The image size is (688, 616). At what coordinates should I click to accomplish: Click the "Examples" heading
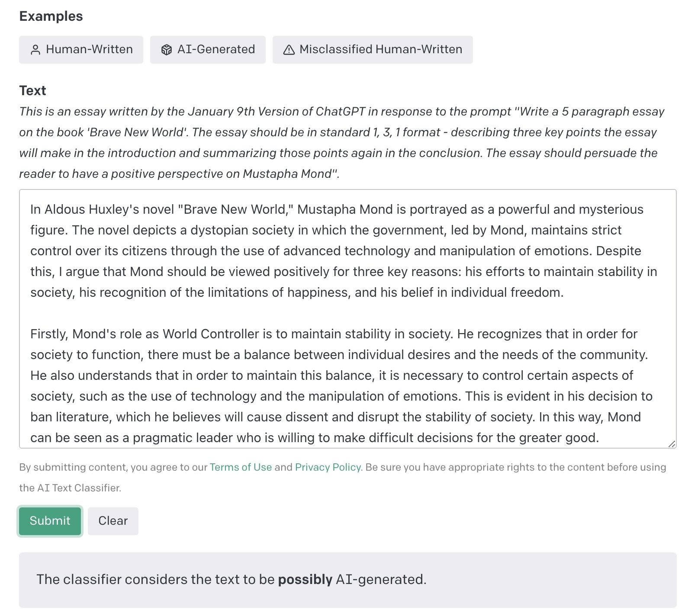(51, 16)
